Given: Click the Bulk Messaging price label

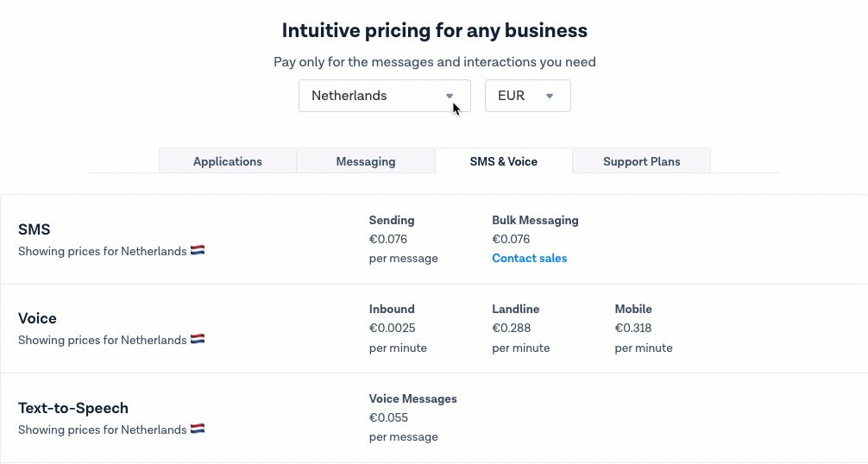Looking at the screenshot, I should (x=535, y=220).
